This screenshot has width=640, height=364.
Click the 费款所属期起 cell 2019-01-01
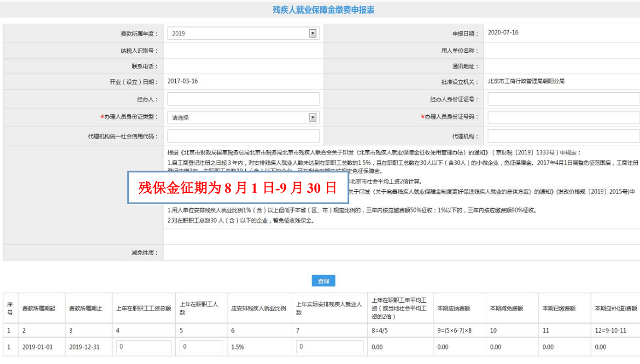pyautogui.click(x=38, y=347)
